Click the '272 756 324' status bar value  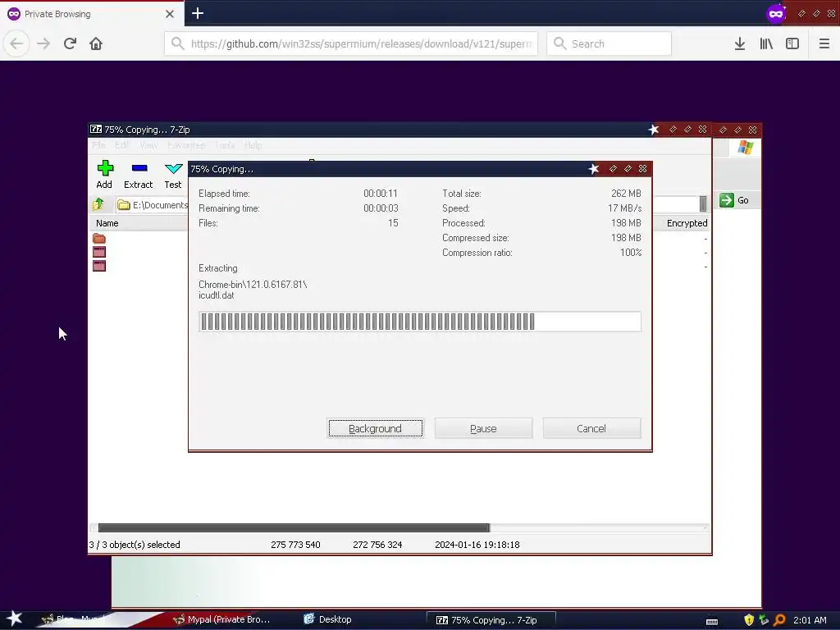point(377,545)
